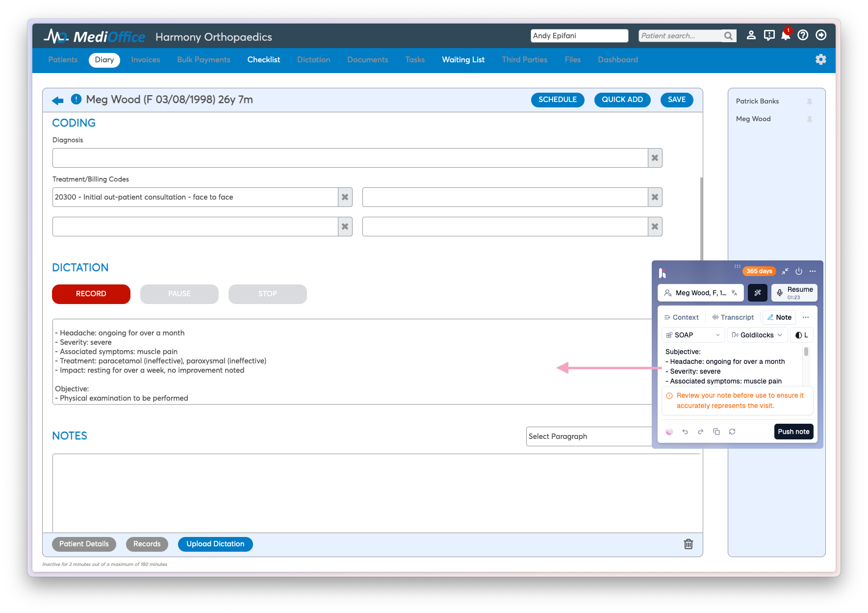
Task: Open widget header three-dots menu
Action: coord(813,271)
